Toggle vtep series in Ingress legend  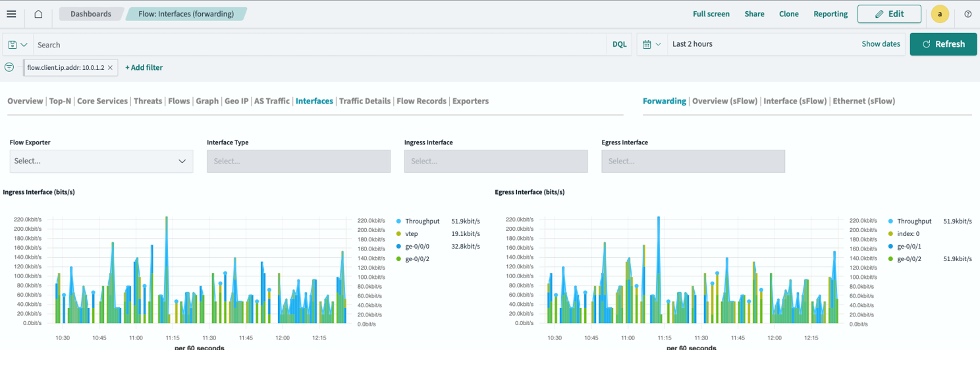(412, 234)
